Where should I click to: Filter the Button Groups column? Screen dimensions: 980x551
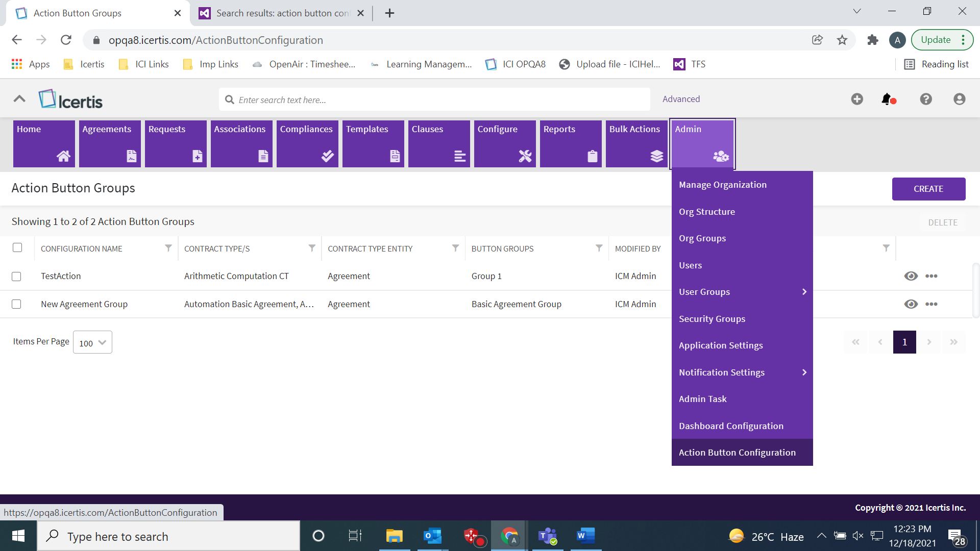(x=599, y=248)
